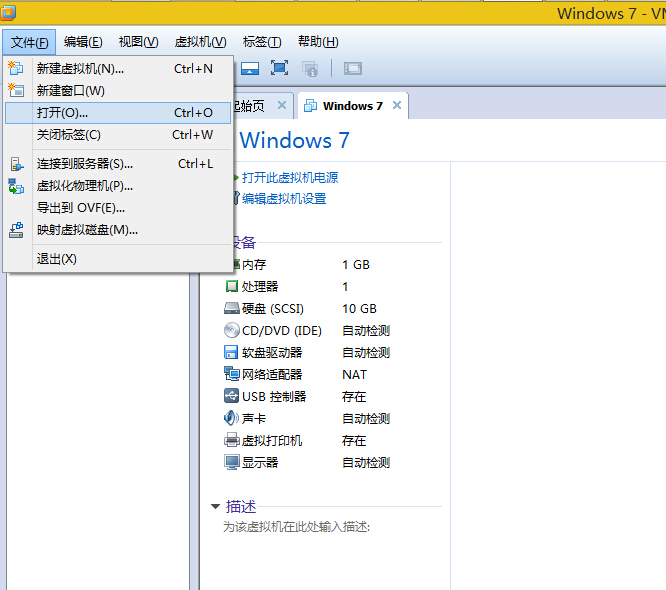
Task: Choose 新建窗口(W) from the file menu
Action: coord(118,90)
